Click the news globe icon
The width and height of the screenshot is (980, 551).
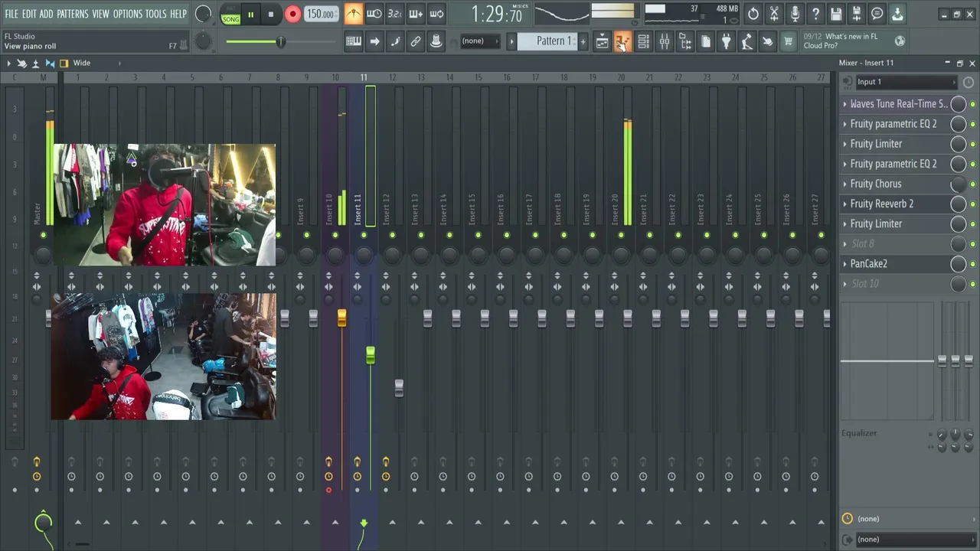pyautogui.click(x=900, y=41)
